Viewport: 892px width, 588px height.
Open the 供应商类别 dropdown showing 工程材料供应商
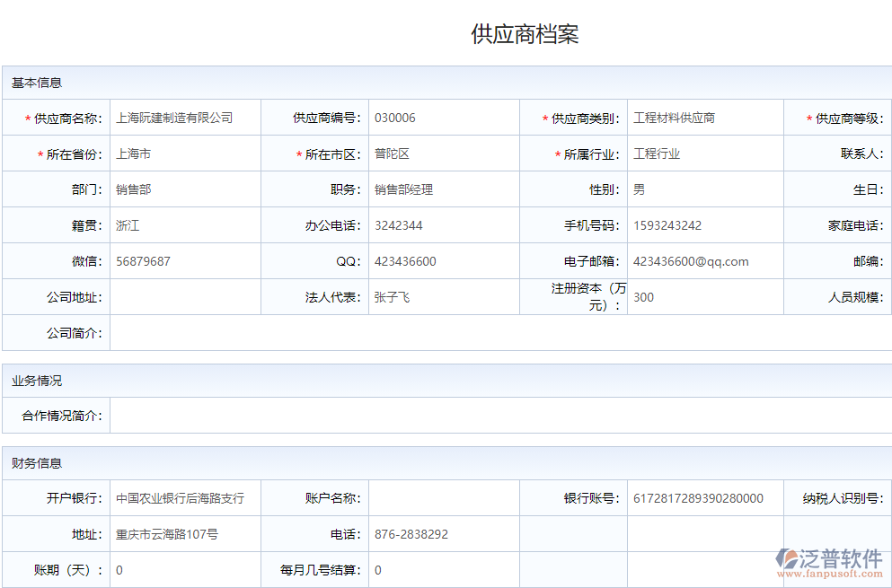click(705, 118)
